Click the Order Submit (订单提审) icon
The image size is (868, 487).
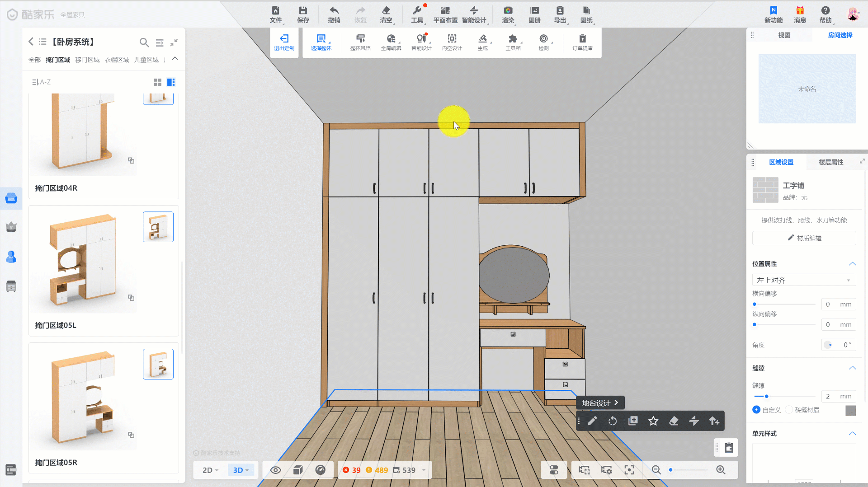coord(582,39)
